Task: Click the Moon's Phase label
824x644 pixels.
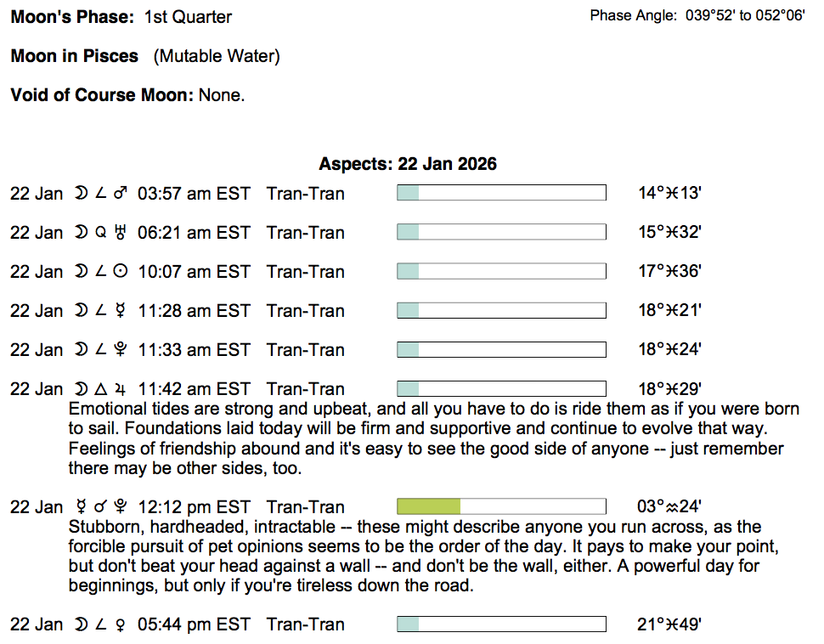Action: click(71, 17)
